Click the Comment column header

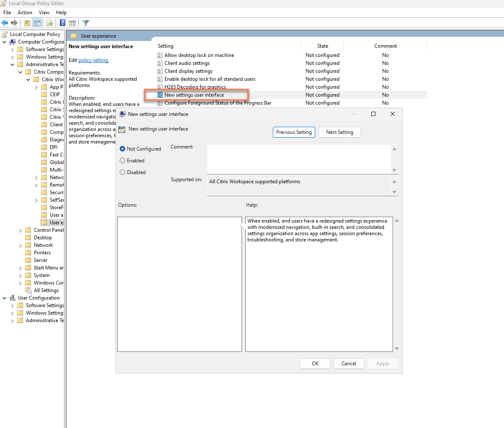[x=386, y=46]
